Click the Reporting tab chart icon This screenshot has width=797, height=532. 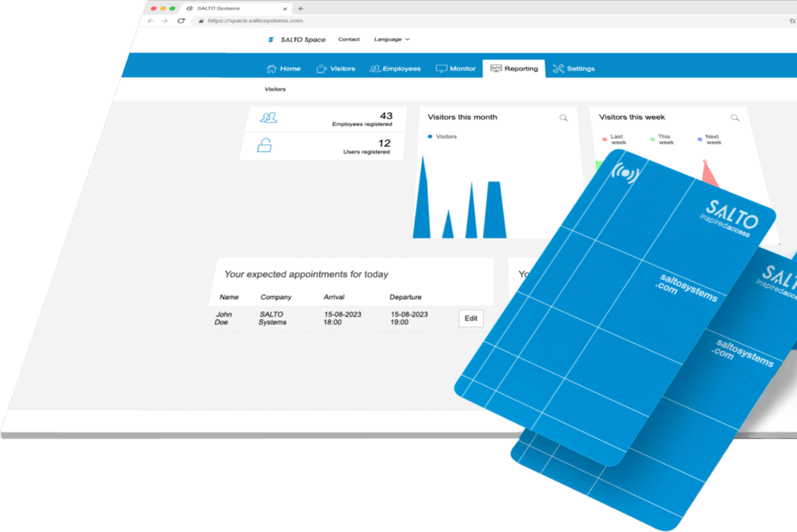click(x=496, y=68)
